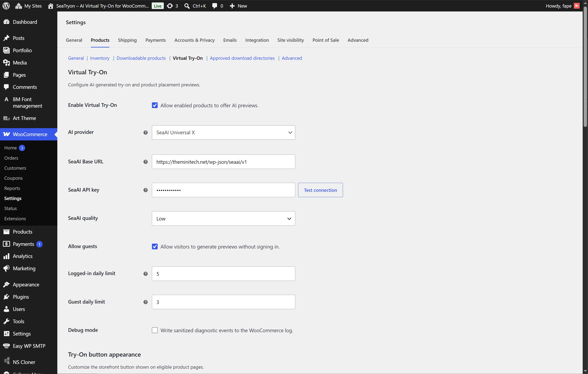The image size is (588, 374).
Task: Open the SeaAI quality dropdown
Action: pyautogui.click(x=223, y=218)
